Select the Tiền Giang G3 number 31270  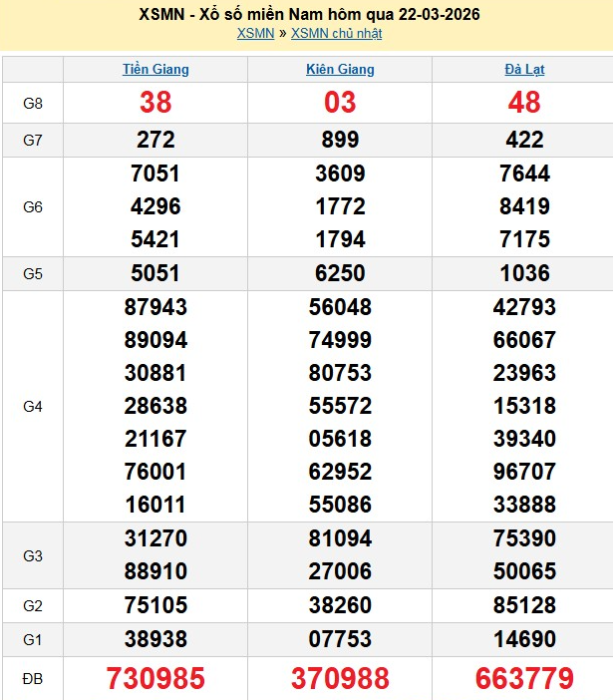[x=155, y=538]
